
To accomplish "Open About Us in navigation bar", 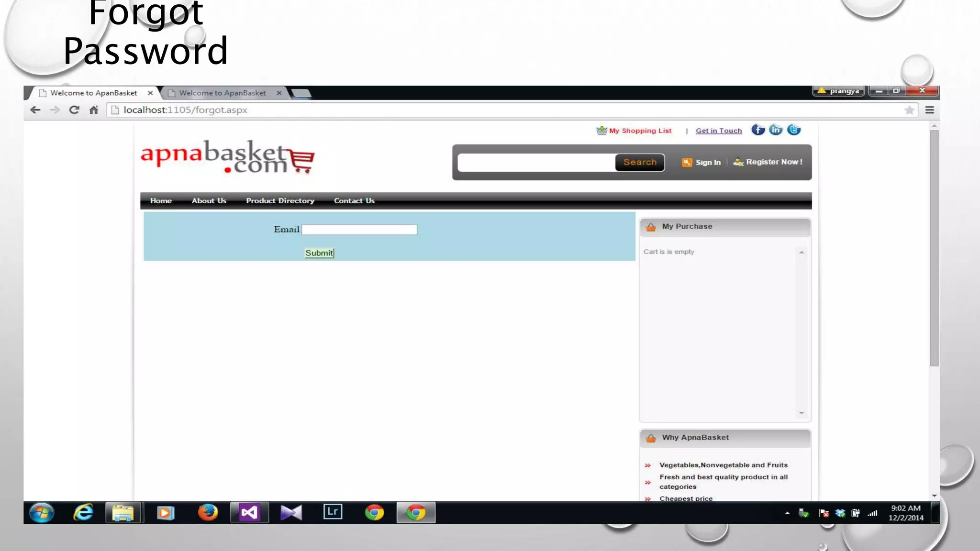I will (x=209, y=201).
